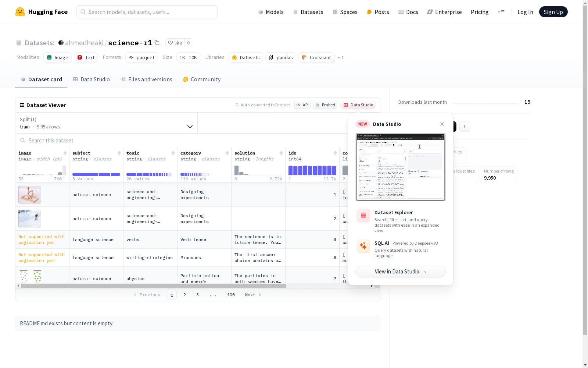Go to the Next page
The width and height of the screenshot is (588, 368).
(x=253, y=295)
